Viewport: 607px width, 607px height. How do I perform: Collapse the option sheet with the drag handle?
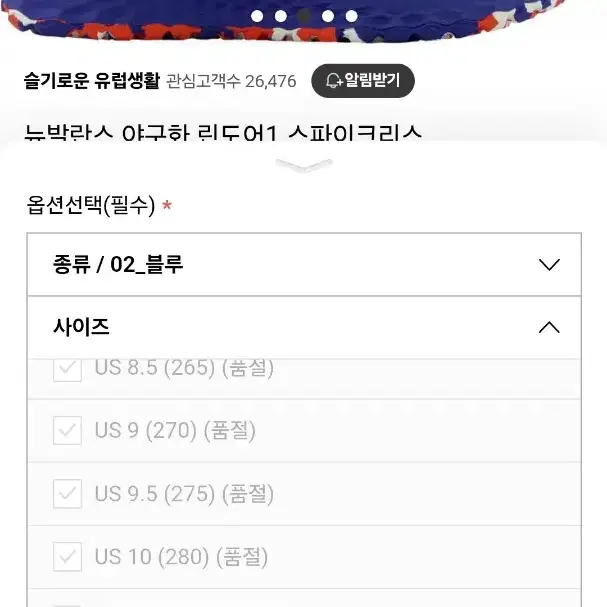(x=304, y=165)
